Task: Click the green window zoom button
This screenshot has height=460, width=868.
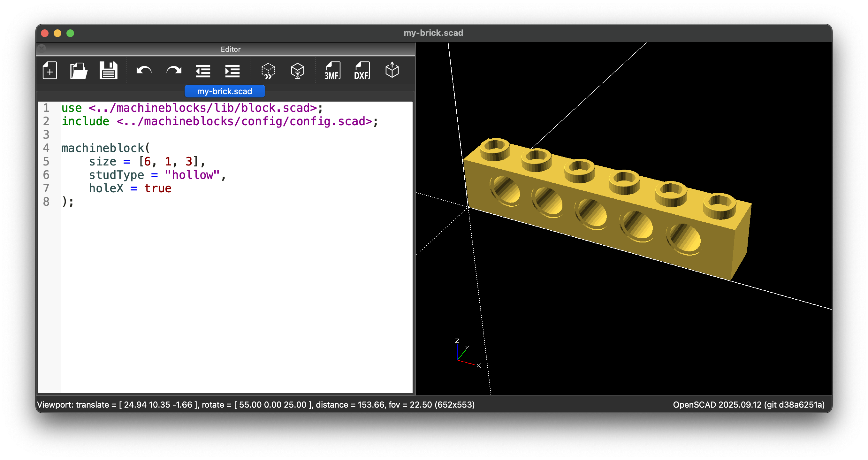Action: point(70,33)
